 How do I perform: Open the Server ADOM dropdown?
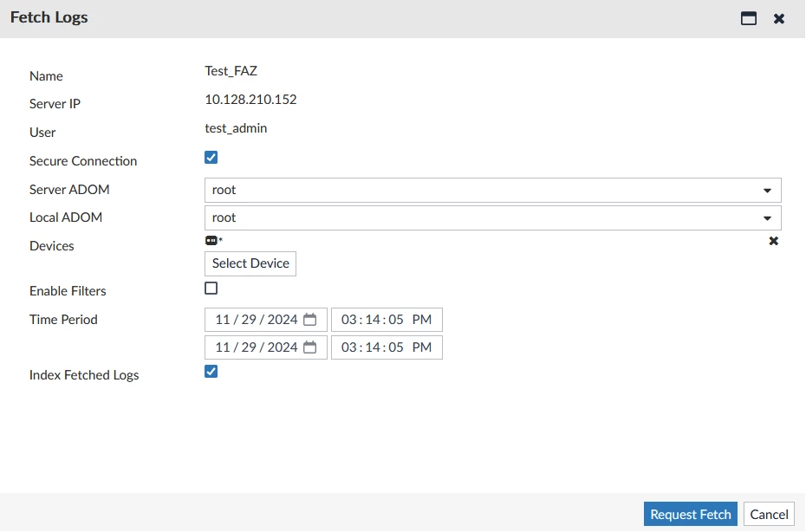[493, 190]
